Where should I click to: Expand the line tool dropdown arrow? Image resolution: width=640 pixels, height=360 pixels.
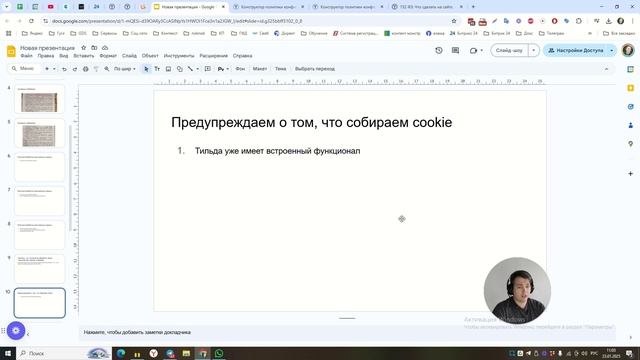(198, 69)
